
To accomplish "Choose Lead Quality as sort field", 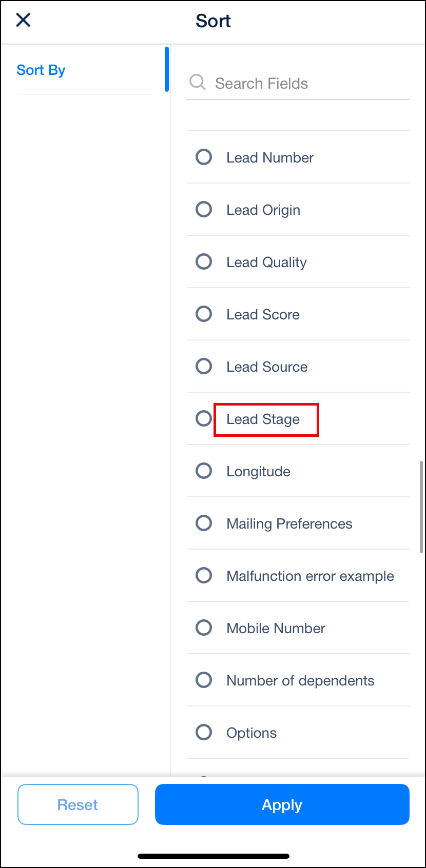I will [204, 261].
